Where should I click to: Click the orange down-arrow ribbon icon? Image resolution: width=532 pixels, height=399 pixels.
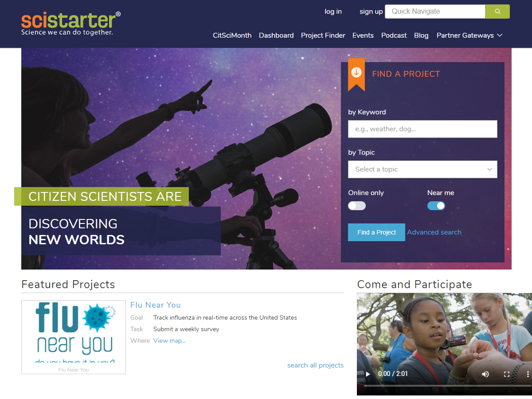point(356,73)
